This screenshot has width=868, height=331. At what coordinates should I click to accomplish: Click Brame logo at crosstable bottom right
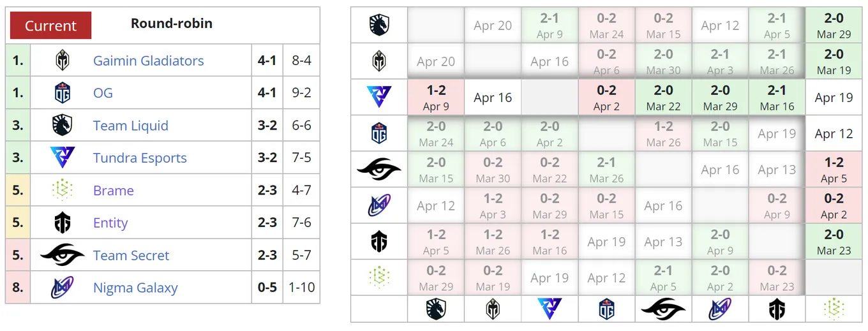[834, 309]
